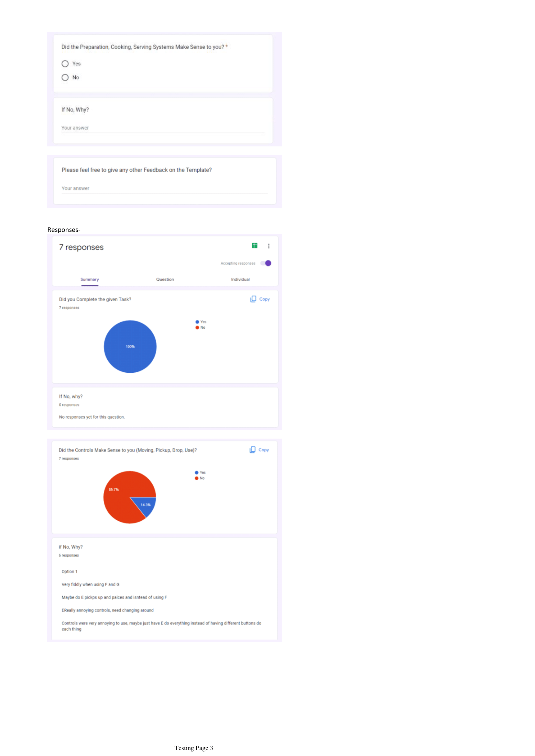The image size is (535, 756).
Task: Select the Yes radio button for Systems question
Action: [x=65, y=64]
